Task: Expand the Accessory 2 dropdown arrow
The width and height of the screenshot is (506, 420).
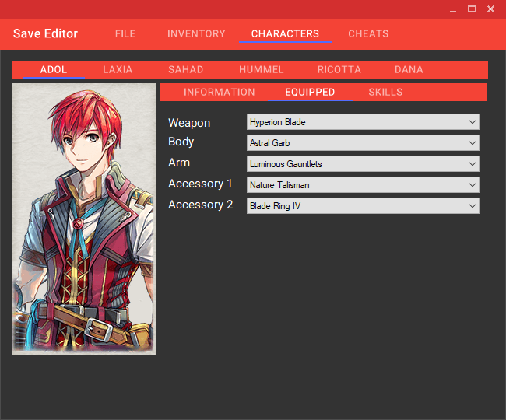Action: tap(472, 206)
